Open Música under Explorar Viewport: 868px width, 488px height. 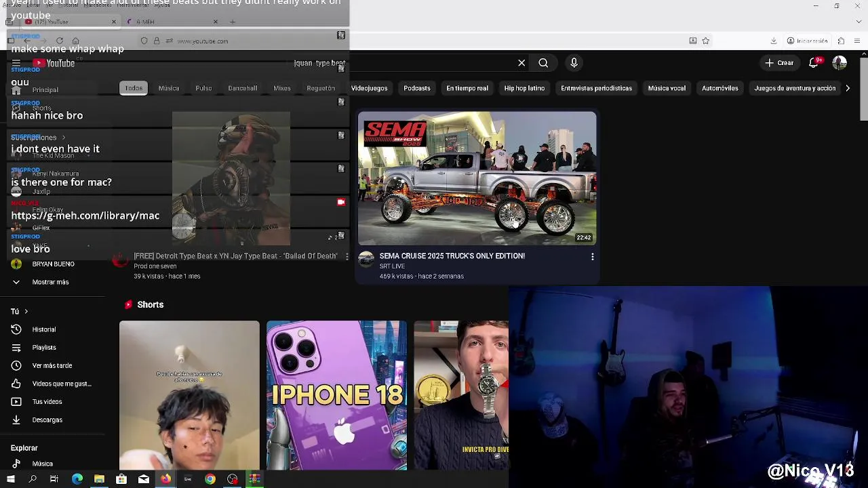pos(42,464)
